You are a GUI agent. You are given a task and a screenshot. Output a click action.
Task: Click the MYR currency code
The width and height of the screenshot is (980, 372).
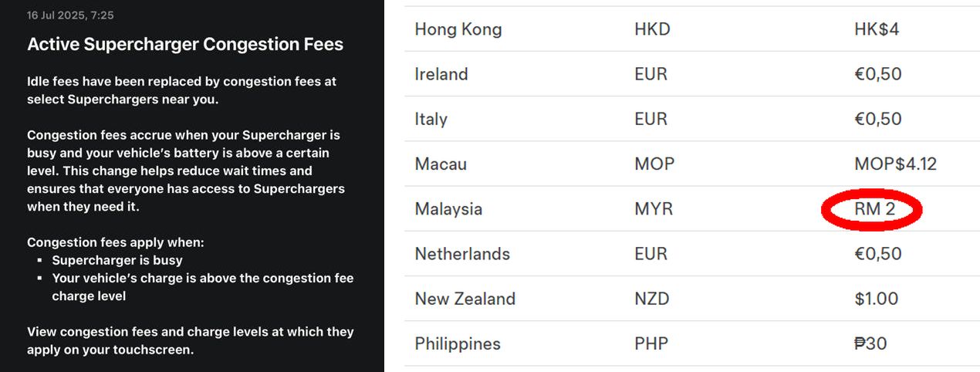point(654,209)
